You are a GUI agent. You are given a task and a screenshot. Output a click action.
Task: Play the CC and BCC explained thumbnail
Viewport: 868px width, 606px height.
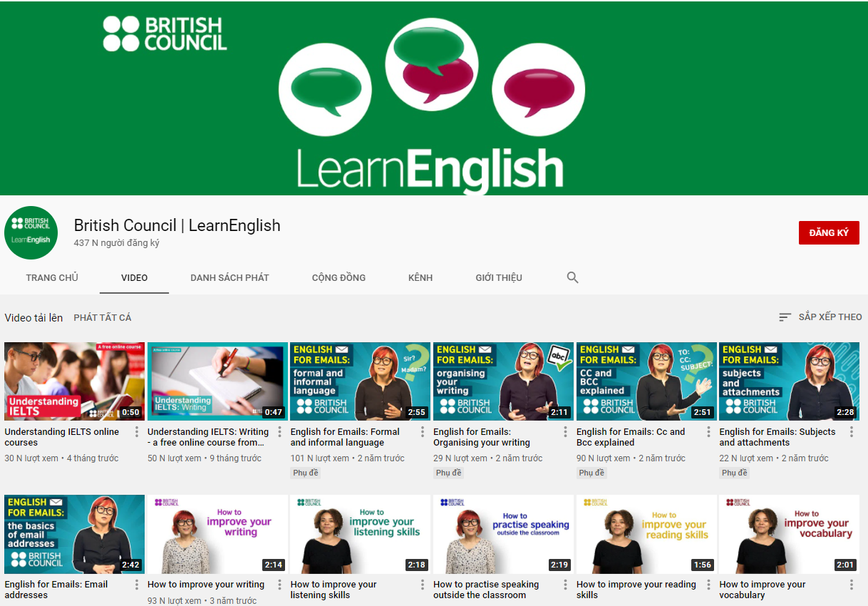coord(646,381)
